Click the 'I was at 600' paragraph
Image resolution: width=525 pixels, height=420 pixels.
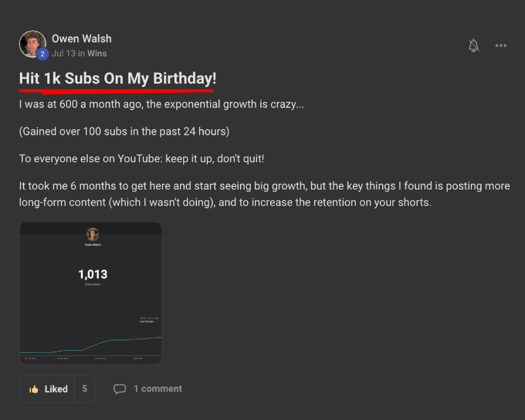point(161,104)
